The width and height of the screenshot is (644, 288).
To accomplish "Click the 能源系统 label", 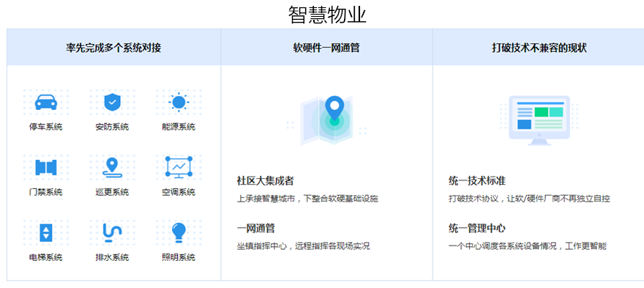I will click(179, 127).
